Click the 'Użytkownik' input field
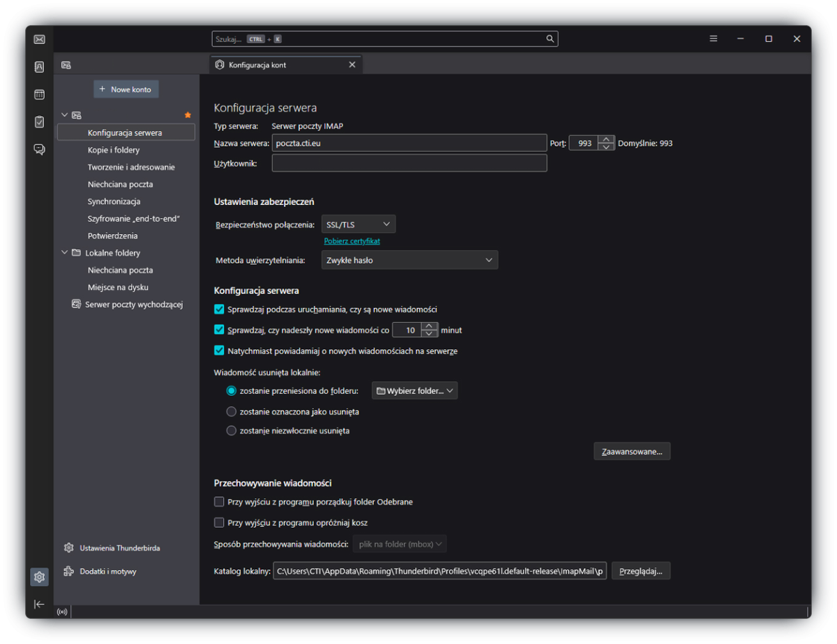Image resolution: width=837 pixels, height=644 pixels. 409,163
